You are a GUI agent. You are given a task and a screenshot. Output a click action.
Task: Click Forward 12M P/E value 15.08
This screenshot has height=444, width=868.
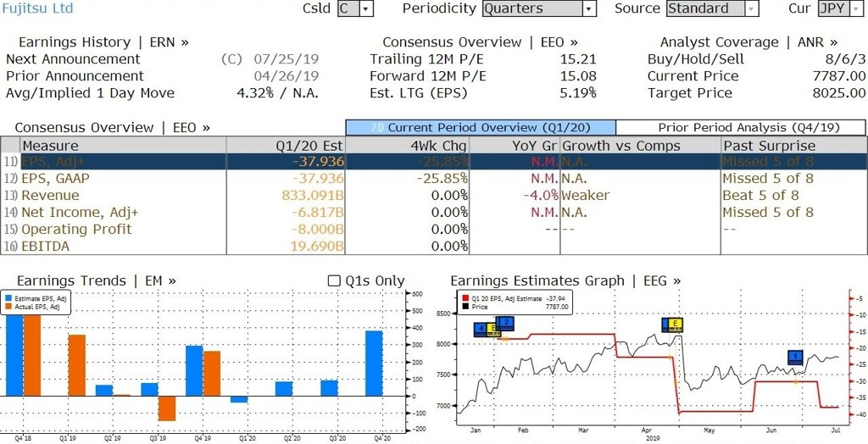(x=578, y=76)
